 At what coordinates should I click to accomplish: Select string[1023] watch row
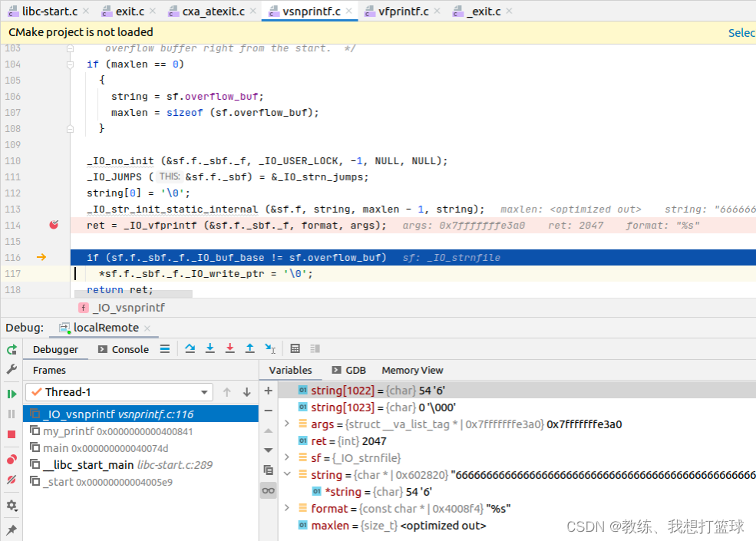(517, 407)
